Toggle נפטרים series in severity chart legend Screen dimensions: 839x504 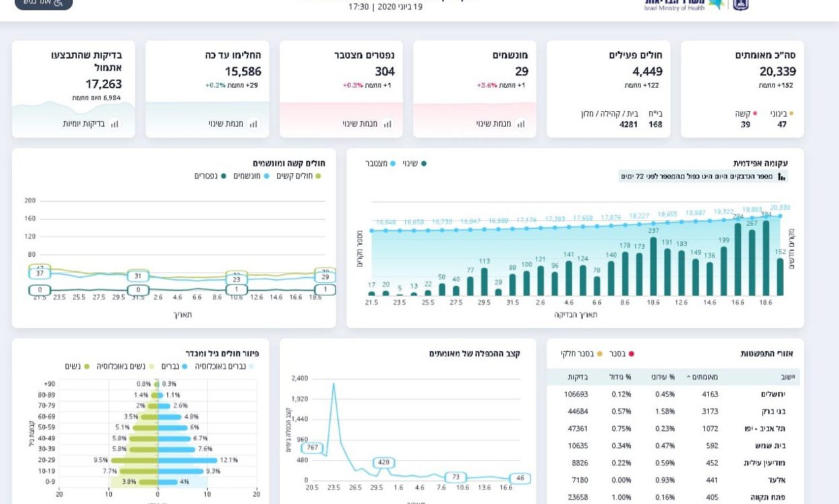click(x=210, y=176)
